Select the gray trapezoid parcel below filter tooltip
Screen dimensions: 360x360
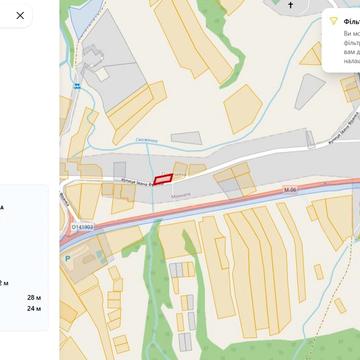(309, 91)
